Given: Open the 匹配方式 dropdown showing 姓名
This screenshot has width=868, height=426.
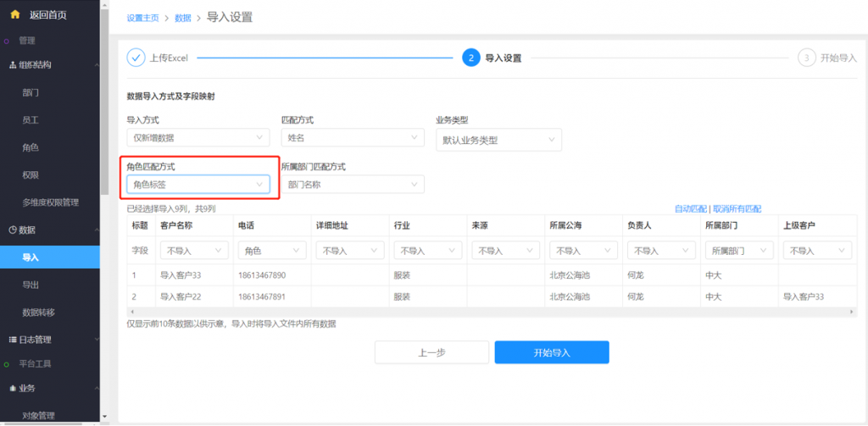Looking at the screenshot, I should [352, 138].
